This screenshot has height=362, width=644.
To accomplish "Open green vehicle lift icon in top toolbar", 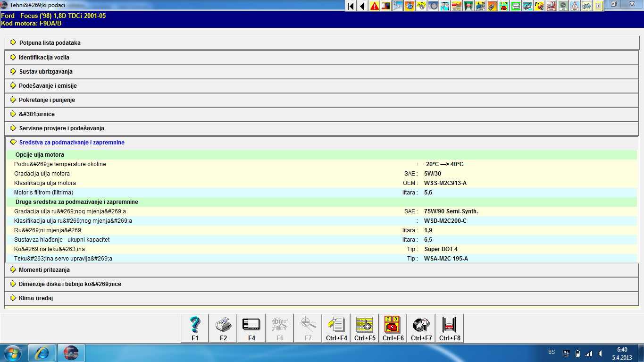I will tap(468, 6).
